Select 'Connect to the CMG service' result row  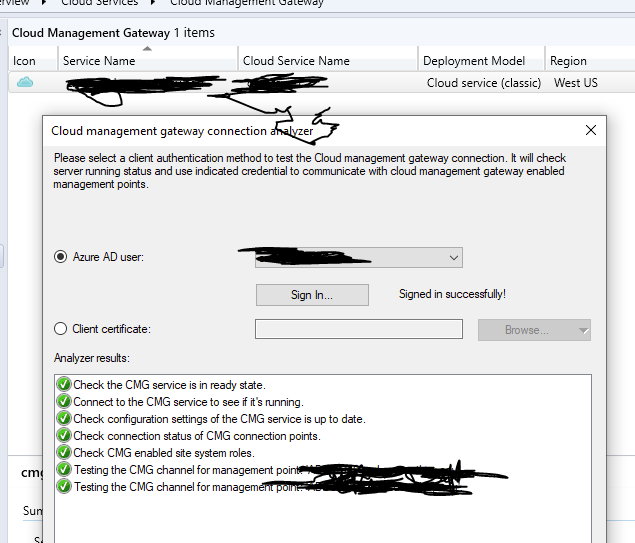(x=188, y=402)
